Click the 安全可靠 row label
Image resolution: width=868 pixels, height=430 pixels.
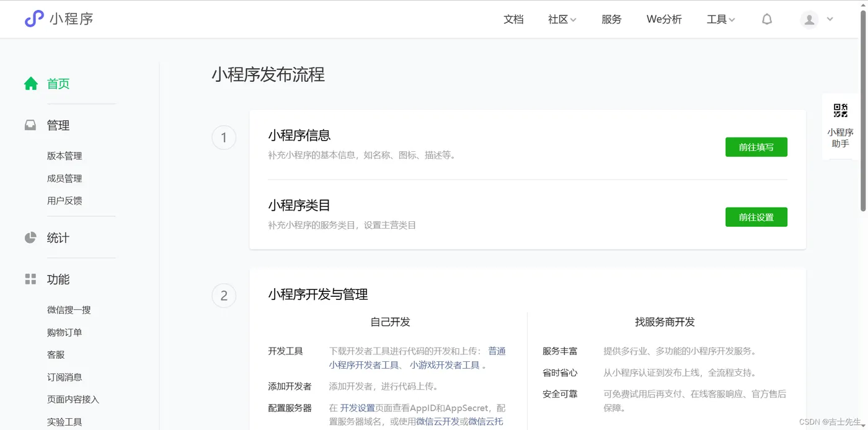pos(560,393)
